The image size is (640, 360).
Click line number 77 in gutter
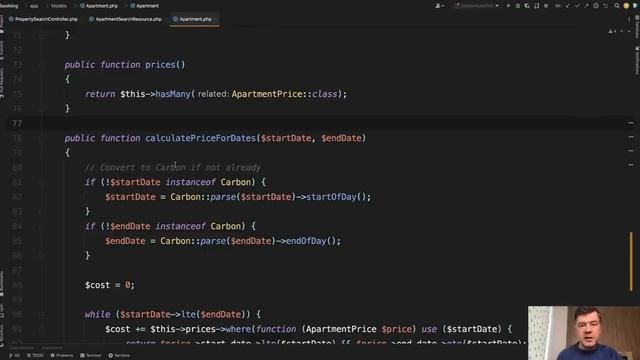point(17,123)
